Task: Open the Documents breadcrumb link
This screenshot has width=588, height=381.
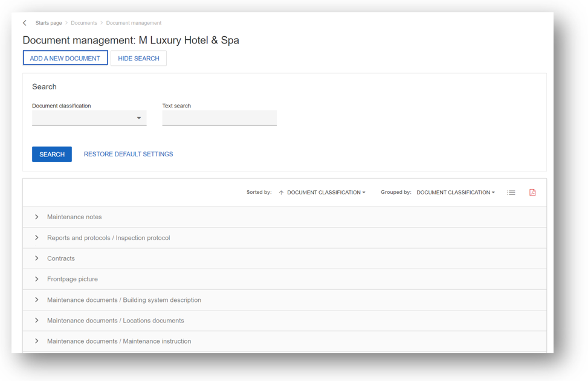Action: (83, 22)
